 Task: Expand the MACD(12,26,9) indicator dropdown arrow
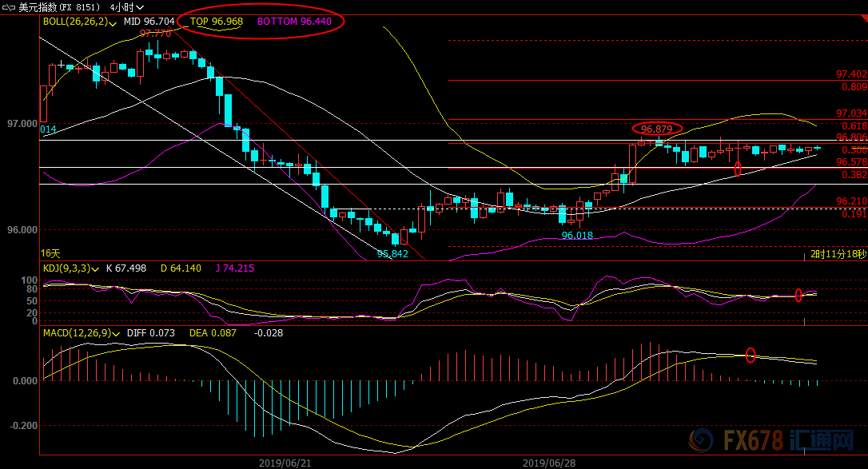[x=115, y=334]
